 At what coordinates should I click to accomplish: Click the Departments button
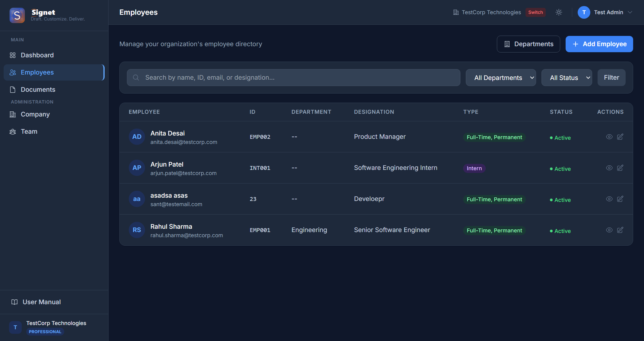(x=528, y=44)
